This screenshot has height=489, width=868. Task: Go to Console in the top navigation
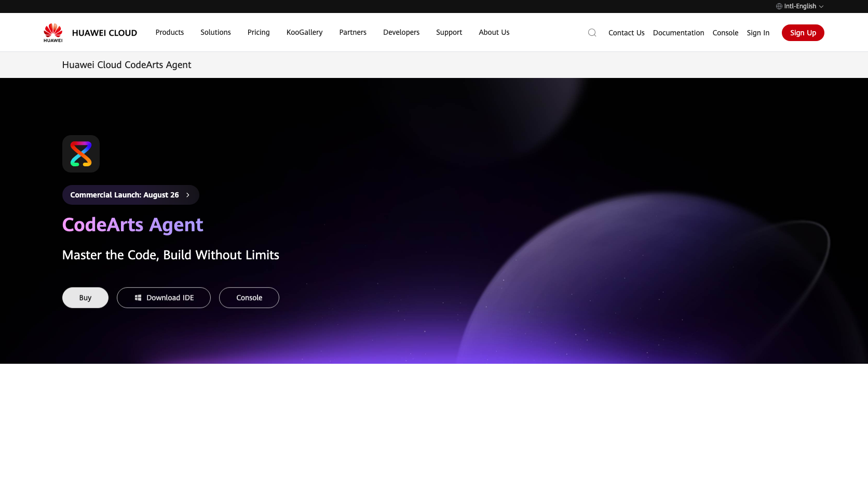click(725, 33)
